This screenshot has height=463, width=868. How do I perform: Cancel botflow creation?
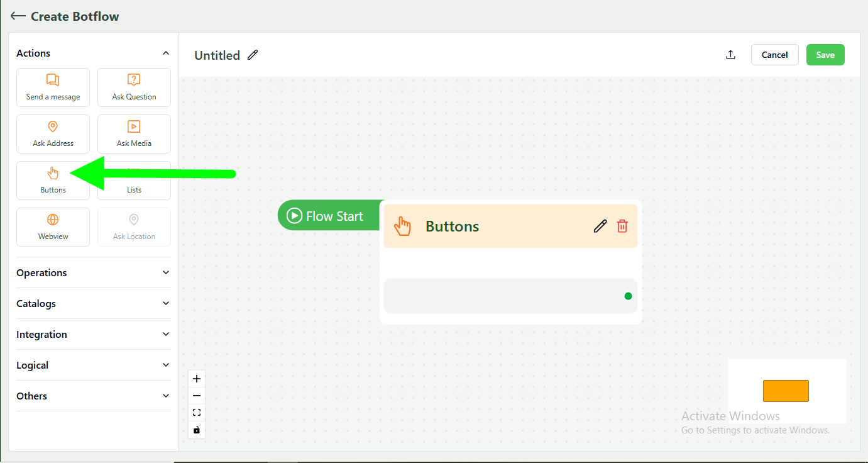[774, 55]
